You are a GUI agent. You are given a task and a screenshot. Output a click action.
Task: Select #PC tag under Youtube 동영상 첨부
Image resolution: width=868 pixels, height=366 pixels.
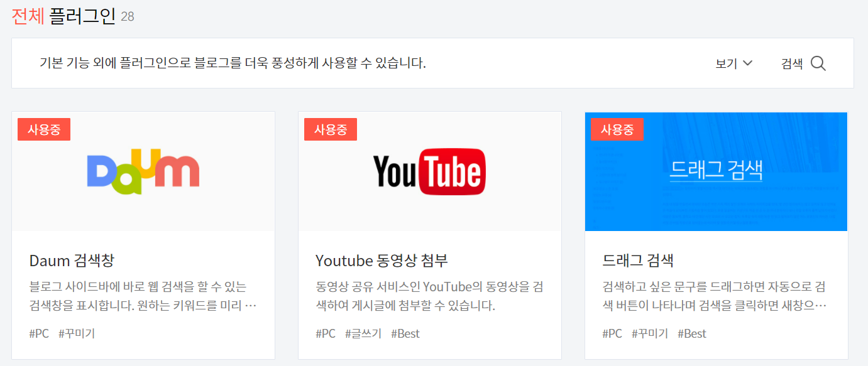326,333
